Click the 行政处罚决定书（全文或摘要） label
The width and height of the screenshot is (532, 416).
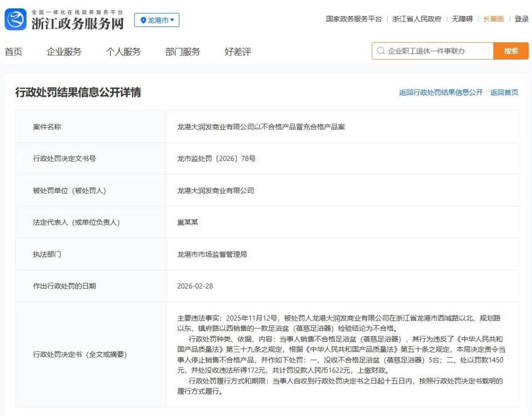point(80,354)
